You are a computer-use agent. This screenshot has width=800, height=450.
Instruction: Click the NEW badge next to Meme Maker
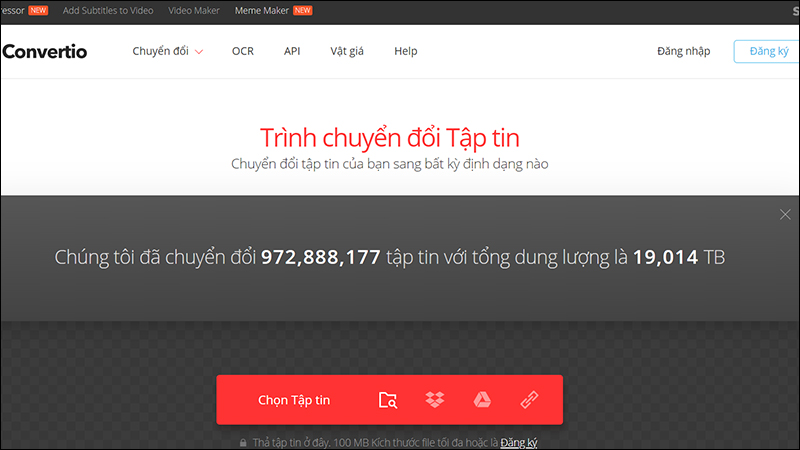(303, 10)
